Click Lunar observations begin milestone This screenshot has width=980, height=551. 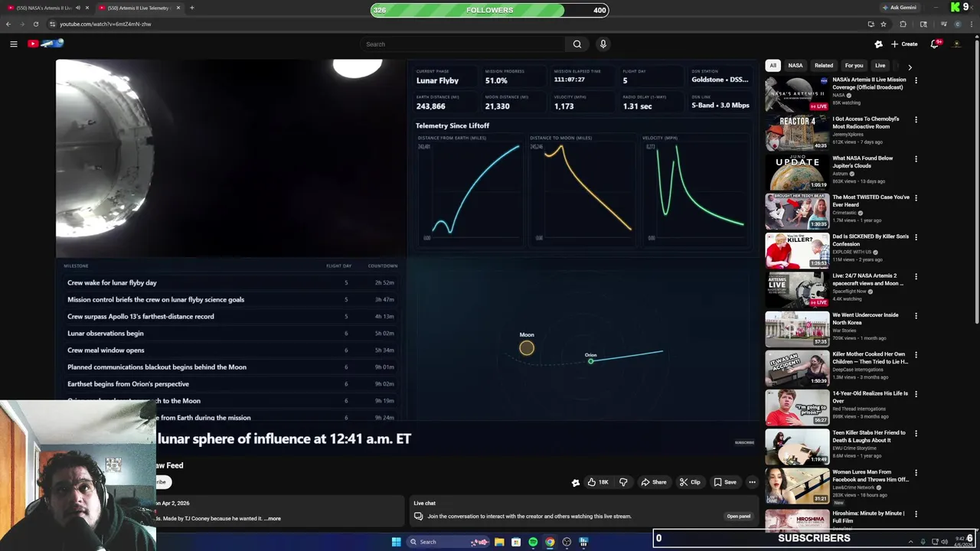[106, 334]
